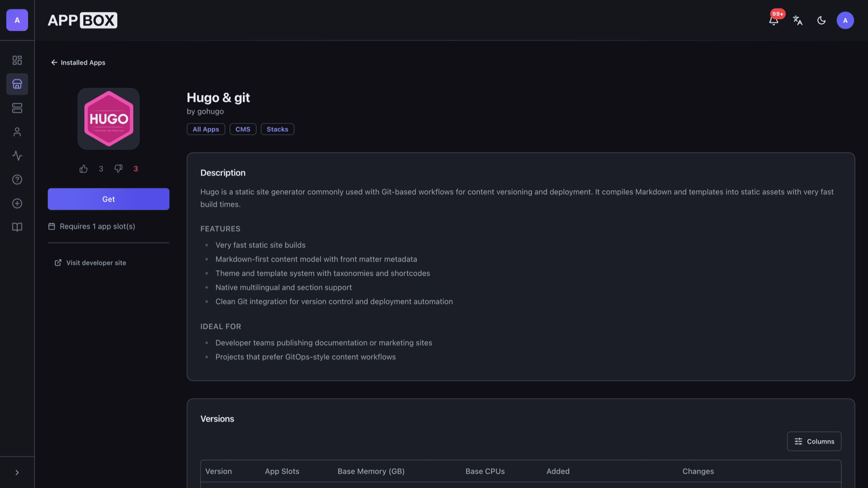Click the App Slots column header

(x=282, y=471)
